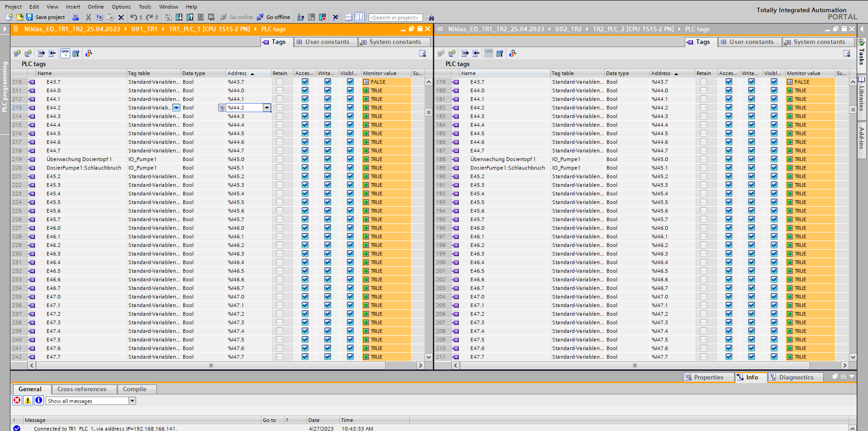
Task: Click the Undo arrow icon
Action: 133,17
